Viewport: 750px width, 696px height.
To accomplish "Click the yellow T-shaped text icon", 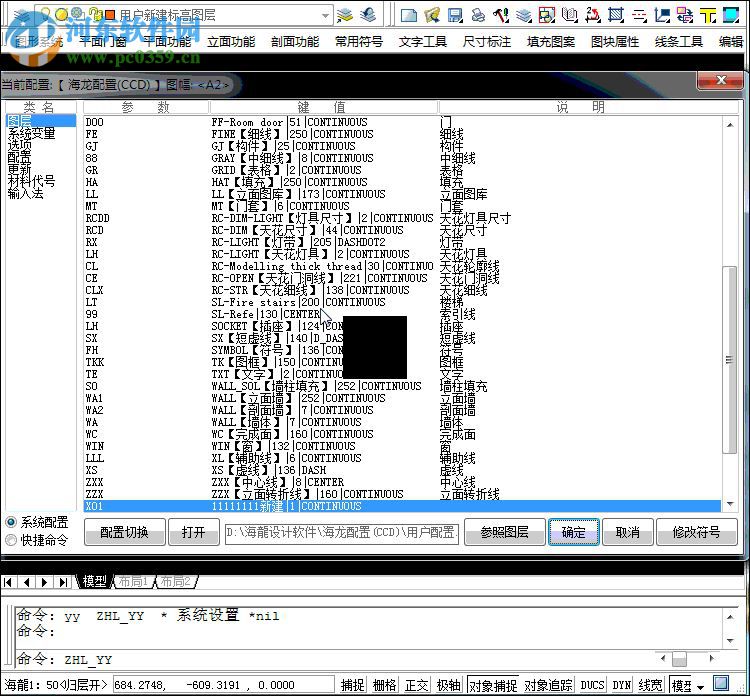I will (708, 15).
